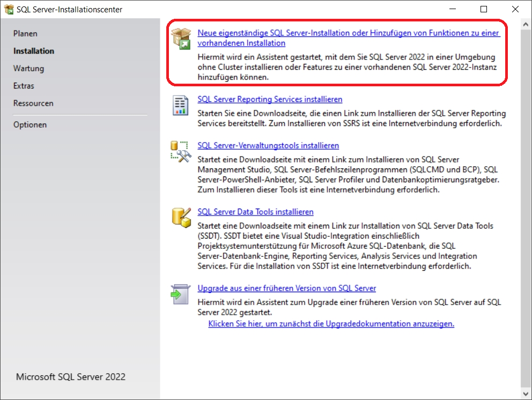532x400 pixels.
Task: Click the scrollbar up arrow
Action: tap(526, 25)
